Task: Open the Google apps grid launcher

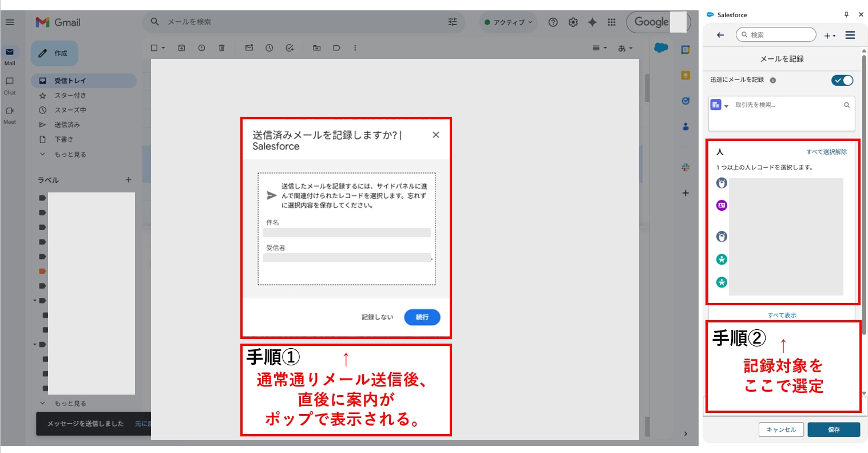Action: [612, 22]
